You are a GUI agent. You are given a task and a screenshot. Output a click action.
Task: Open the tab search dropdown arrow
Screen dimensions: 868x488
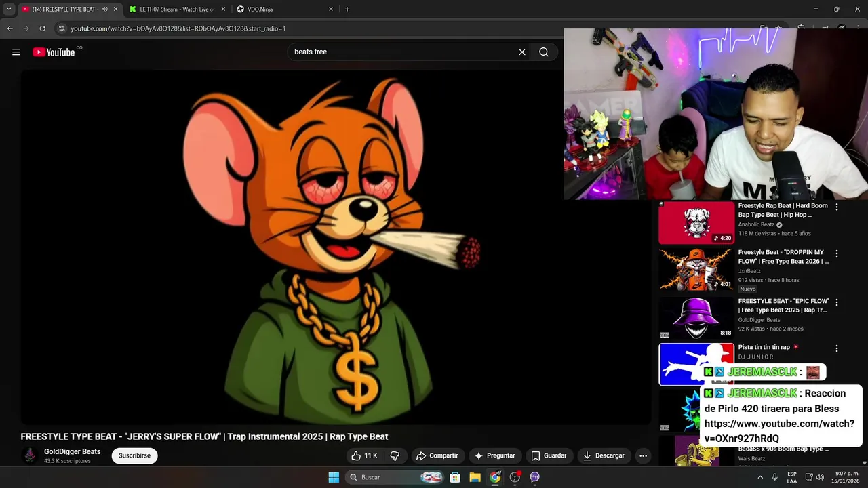(9, 9)
